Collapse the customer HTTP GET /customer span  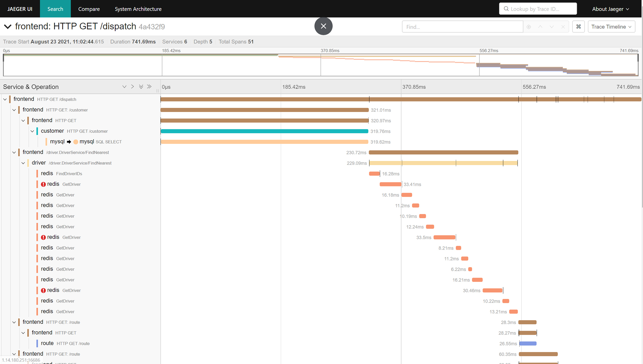(x=32, y=131)
